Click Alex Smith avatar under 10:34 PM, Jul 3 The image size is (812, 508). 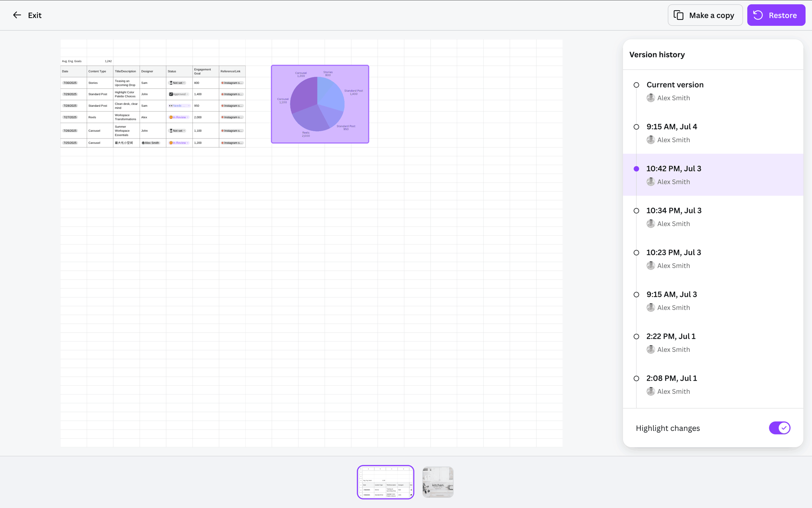click(x=650, y=224)
